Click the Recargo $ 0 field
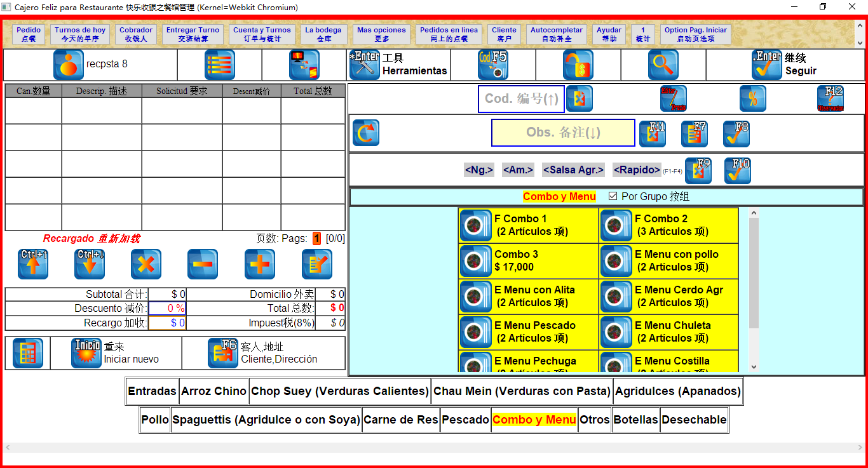This screenshot has height=468, width=868. (x=167, y=323)
